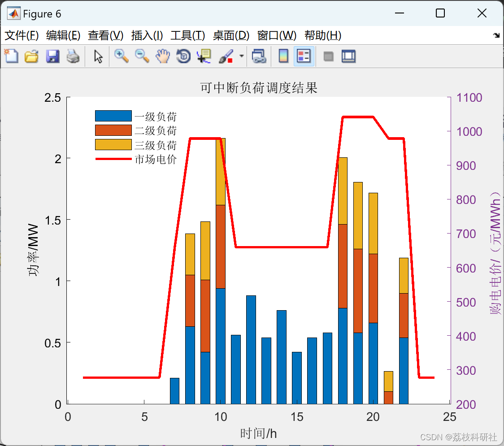This screenshot has height=446, width=504.
Task: Activate the Data Cursor tool
Action: click(204, 56)
